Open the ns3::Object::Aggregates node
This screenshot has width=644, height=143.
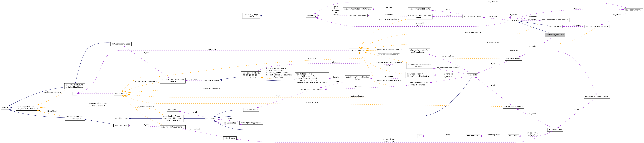(251, 123)
